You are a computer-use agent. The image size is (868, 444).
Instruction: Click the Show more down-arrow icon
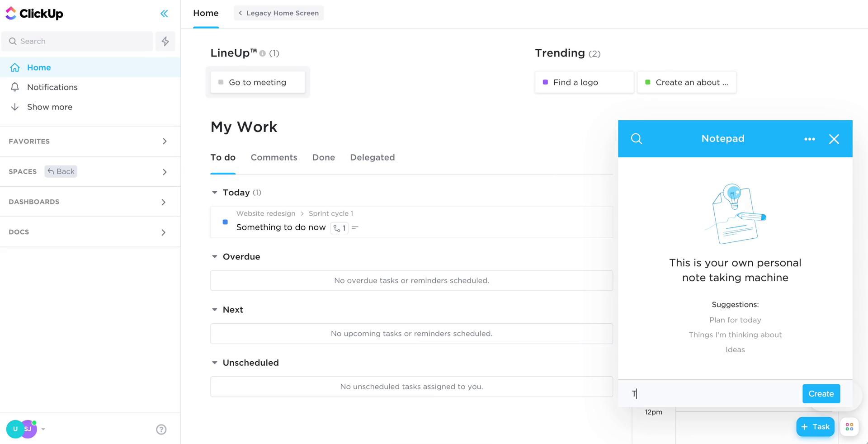(x=15, y=107)
